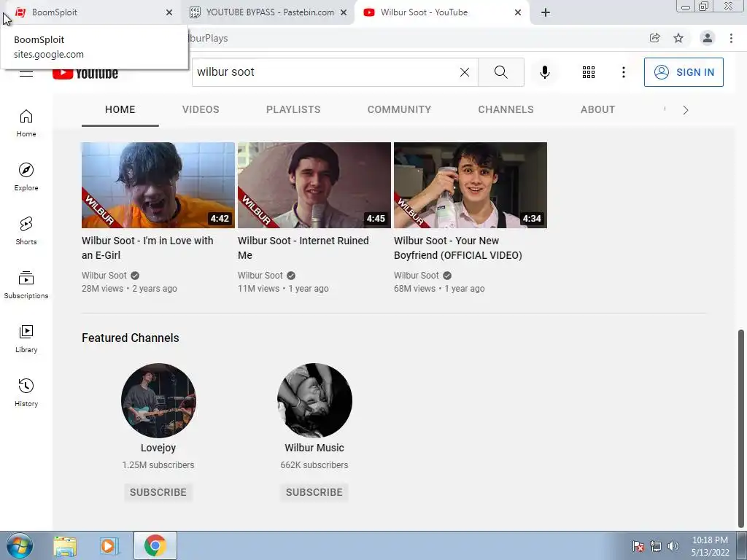This screenshot has height=560, width=747.
Task: Open the YouTube hamburger guide menu
Action: [x=26, y=74]
